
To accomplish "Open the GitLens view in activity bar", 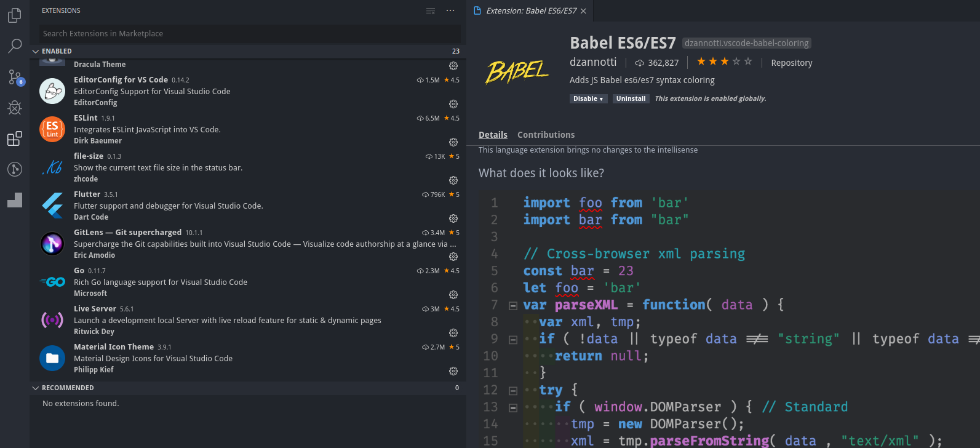I will 15,169.
